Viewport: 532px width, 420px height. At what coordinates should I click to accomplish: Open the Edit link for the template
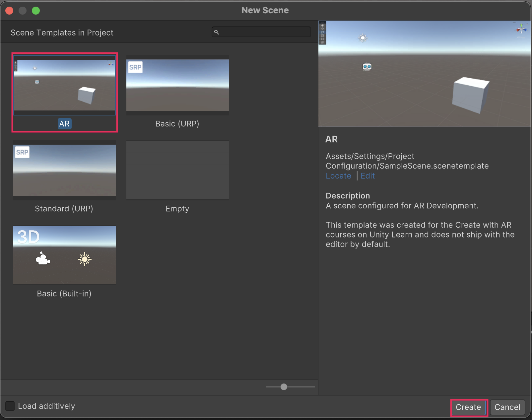tap(367, 176)
